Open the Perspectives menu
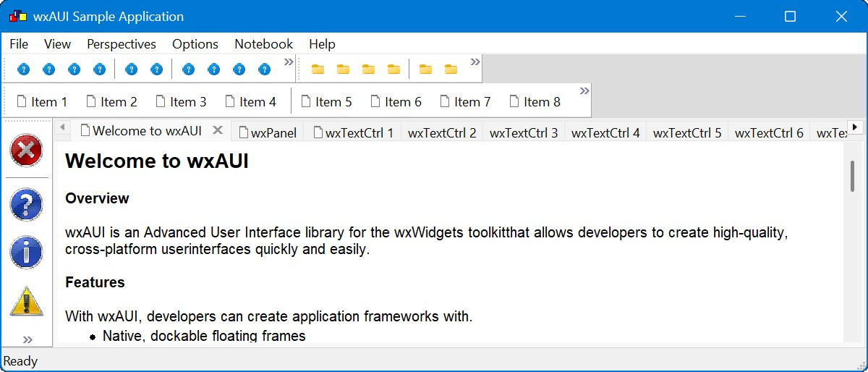The image size is (868, 372). coord(122,44)
